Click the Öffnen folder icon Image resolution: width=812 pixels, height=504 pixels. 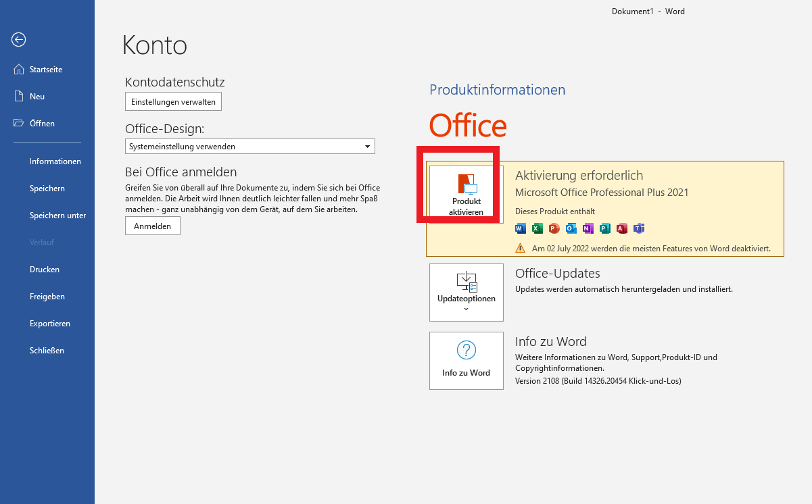point(19,124)
